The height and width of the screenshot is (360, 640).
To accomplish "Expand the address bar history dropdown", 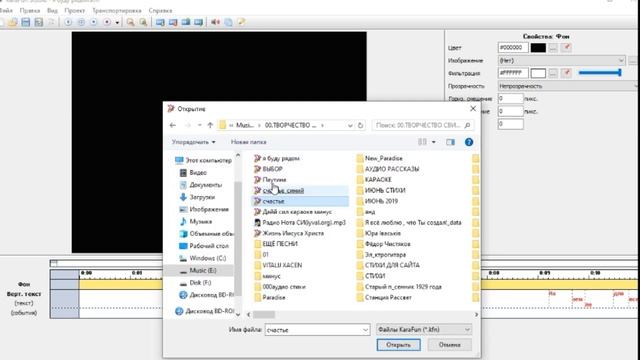I will pyautogui.click(x=350, y=125).
